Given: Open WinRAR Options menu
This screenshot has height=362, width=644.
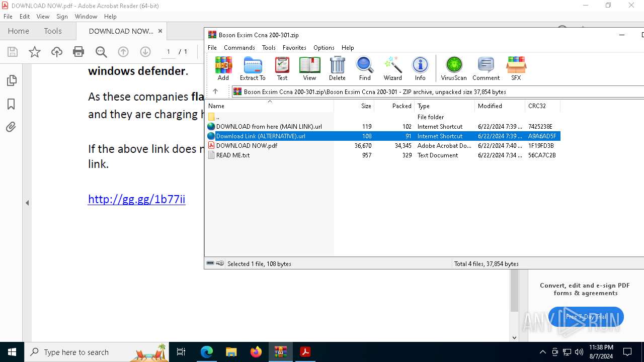Looking at the screenshot, I should point(324,47).
